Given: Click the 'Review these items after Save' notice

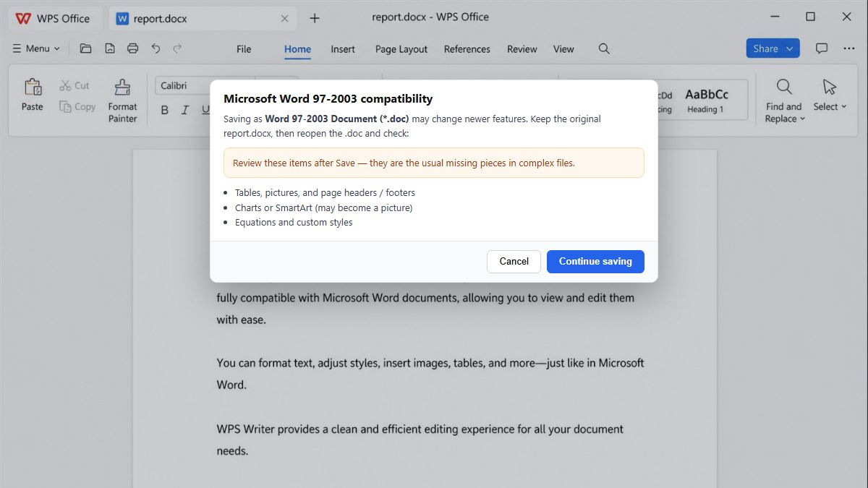Looking at the screenshot, I should pos(434,163).
